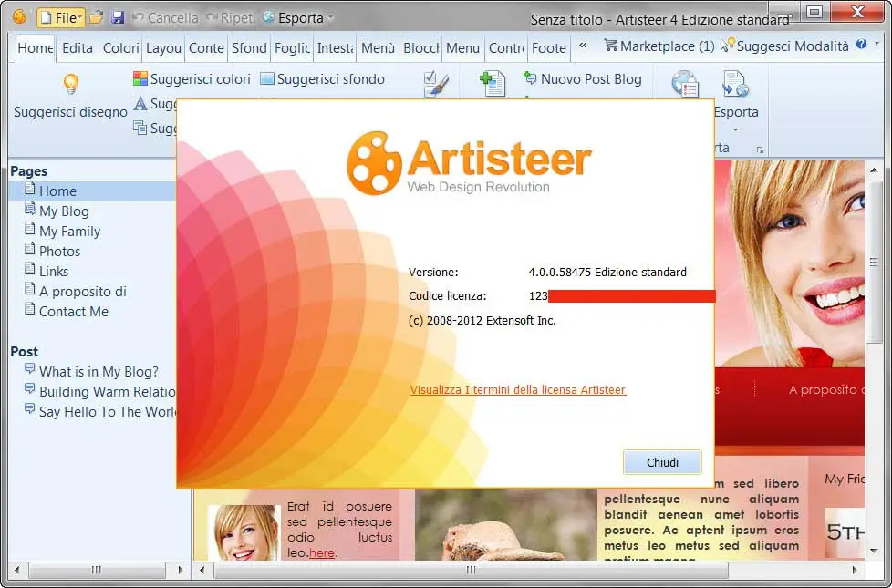Select the My Family page

tap(63, 231)
